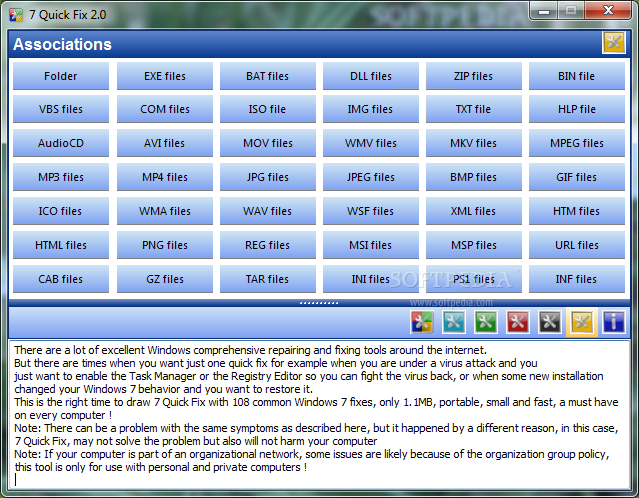Fix VBS files association

pos(61,109)
